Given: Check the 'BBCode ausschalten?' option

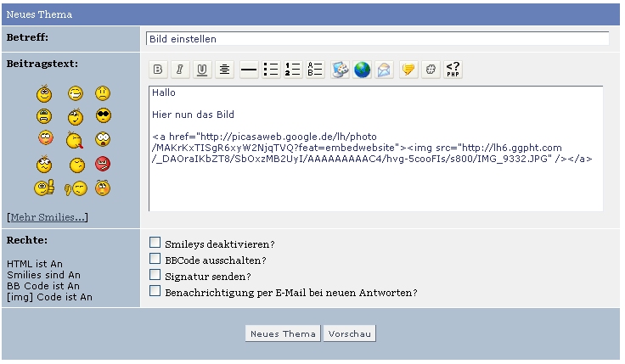Looking at the screenshot, I should [x=155, y=259].
